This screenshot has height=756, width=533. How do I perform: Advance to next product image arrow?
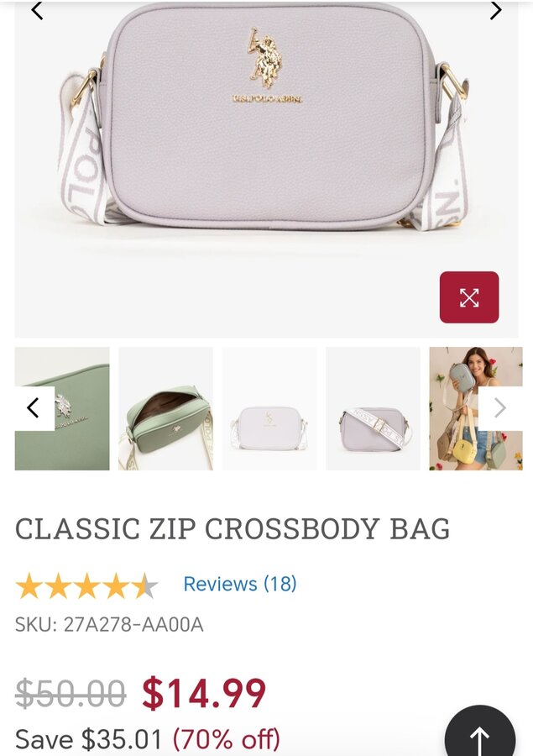click(495, 10)
